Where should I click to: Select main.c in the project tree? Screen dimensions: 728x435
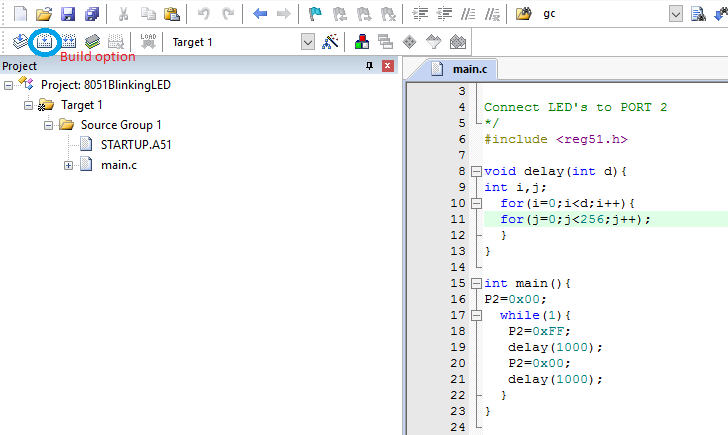(119, 165)
